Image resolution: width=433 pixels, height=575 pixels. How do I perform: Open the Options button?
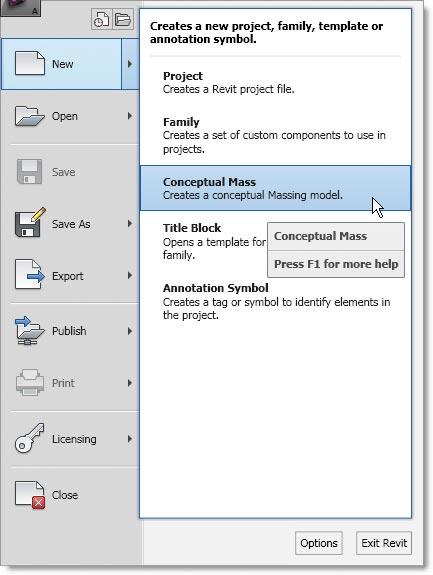click(x=319, y=543)
